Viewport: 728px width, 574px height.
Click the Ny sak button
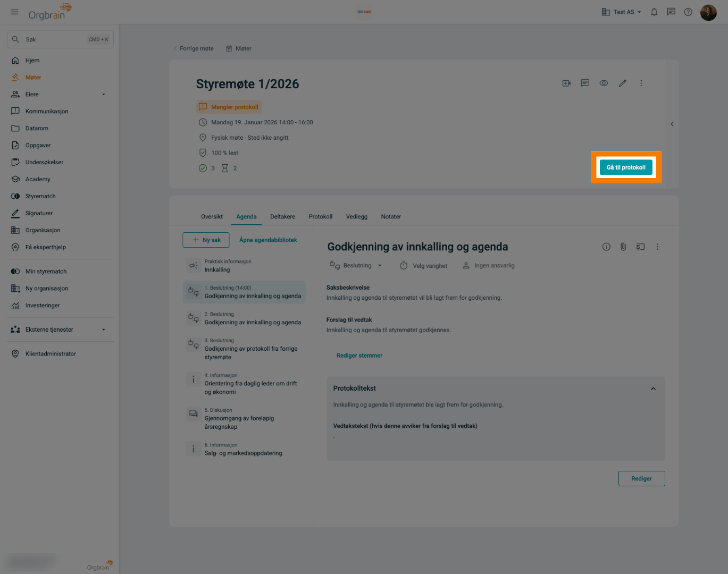[x=206, y=240]
